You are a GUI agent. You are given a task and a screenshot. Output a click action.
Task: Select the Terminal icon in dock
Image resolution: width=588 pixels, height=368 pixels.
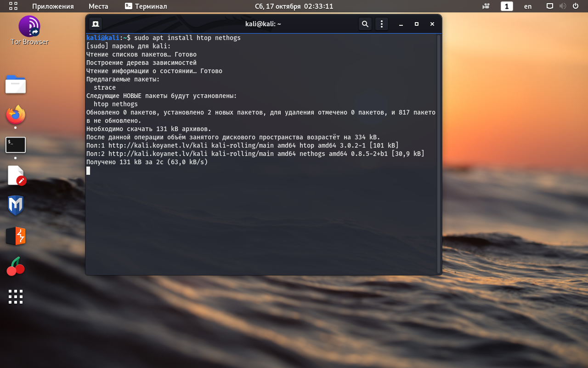pos(16,145)
